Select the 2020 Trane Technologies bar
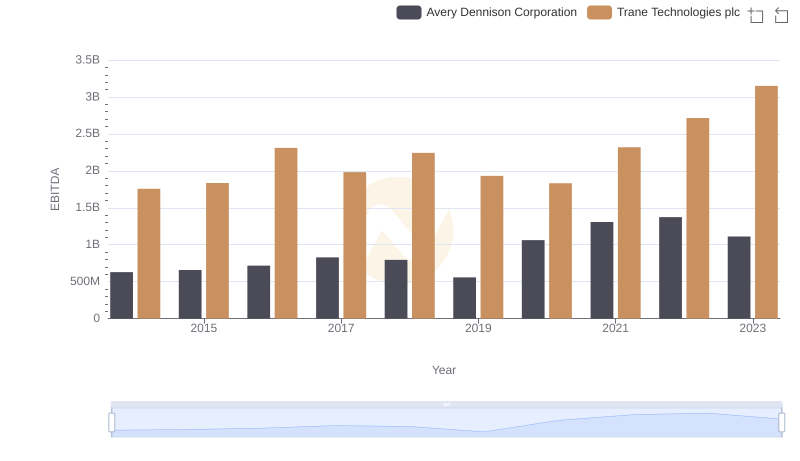800x461 pixels. tap(560, 251)
